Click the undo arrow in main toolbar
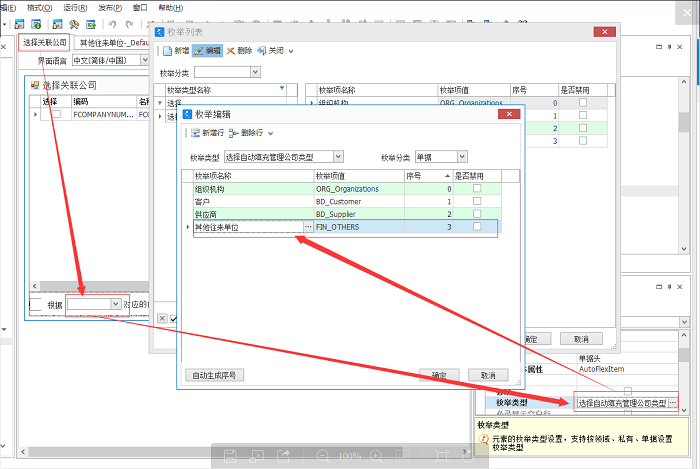700x469 pixels. [x=113, y=23]
